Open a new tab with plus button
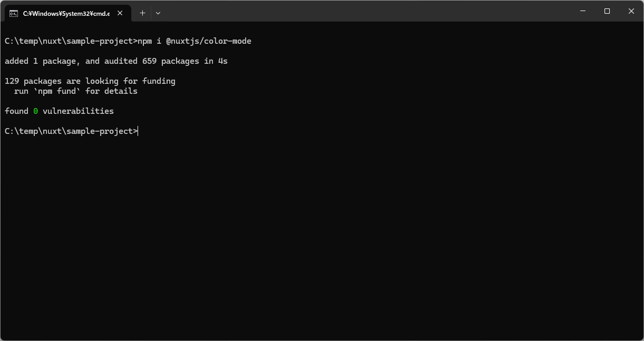This screenshot has width=644, height=341. pyautogui.click(x=142, y=13)
